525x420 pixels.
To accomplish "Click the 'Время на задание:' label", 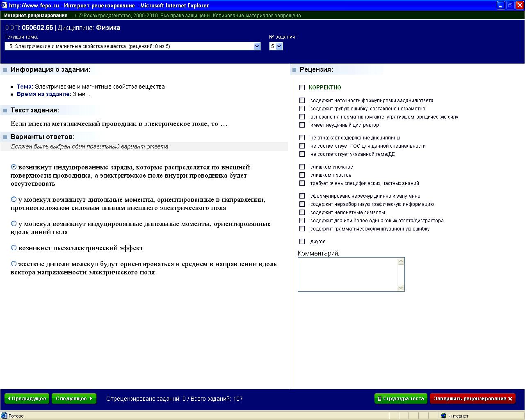I will pos(44,94).
